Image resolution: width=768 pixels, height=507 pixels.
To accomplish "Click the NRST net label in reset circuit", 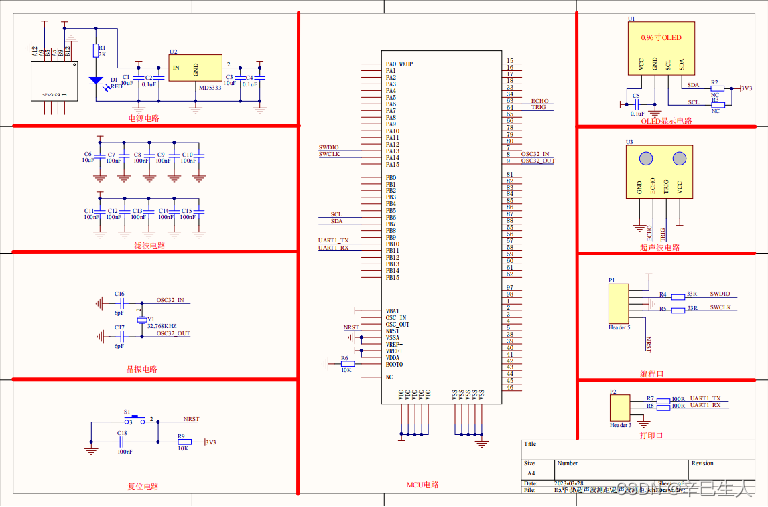I will 192,419.
